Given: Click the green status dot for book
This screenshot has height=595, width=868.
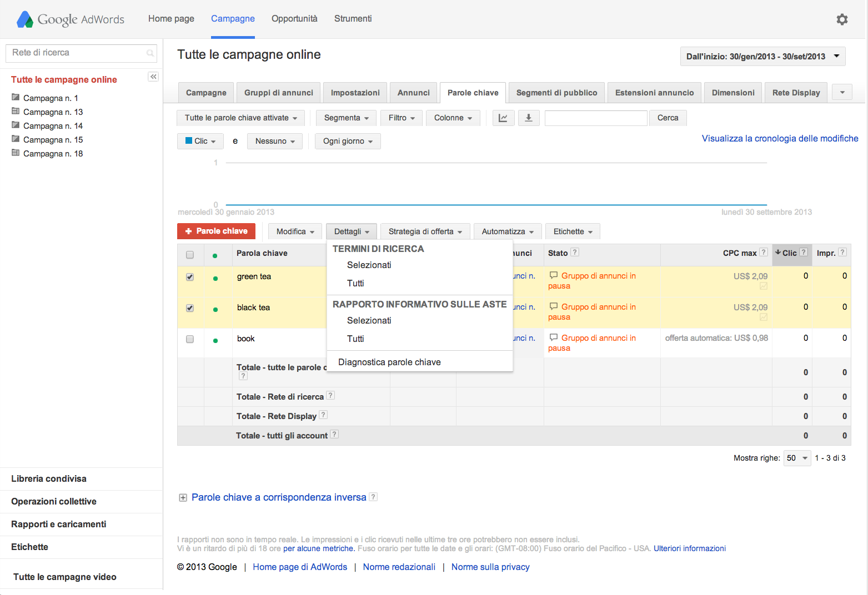Looking at the screenshot, I should [x=215, y=341].
